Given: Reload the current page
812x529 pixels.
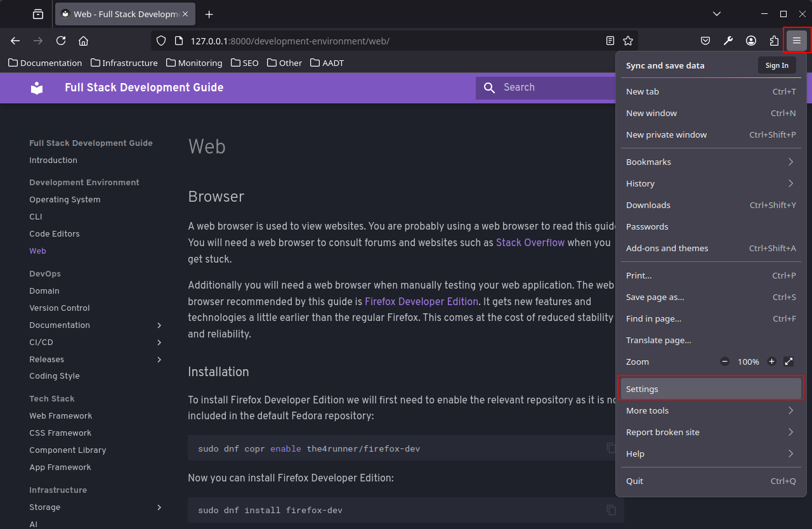Looking at the screenshot, I should 61,41.
